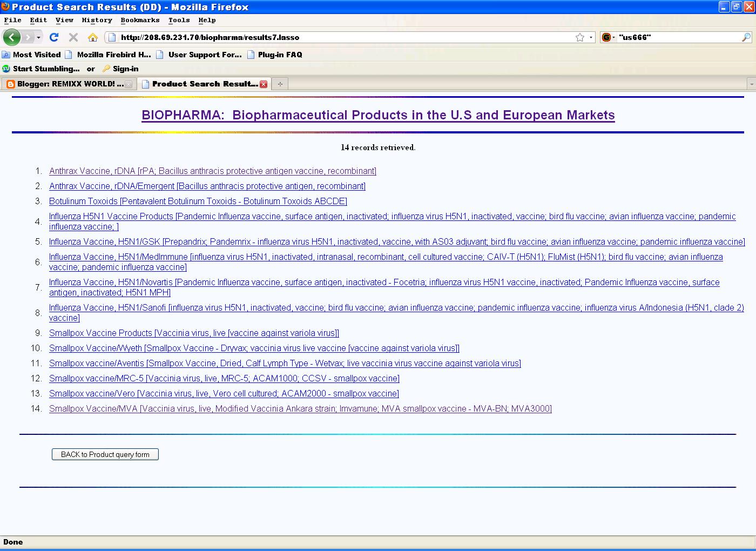
Task: Click the Start Stumbling toolbar label
Action: (46, 69)
